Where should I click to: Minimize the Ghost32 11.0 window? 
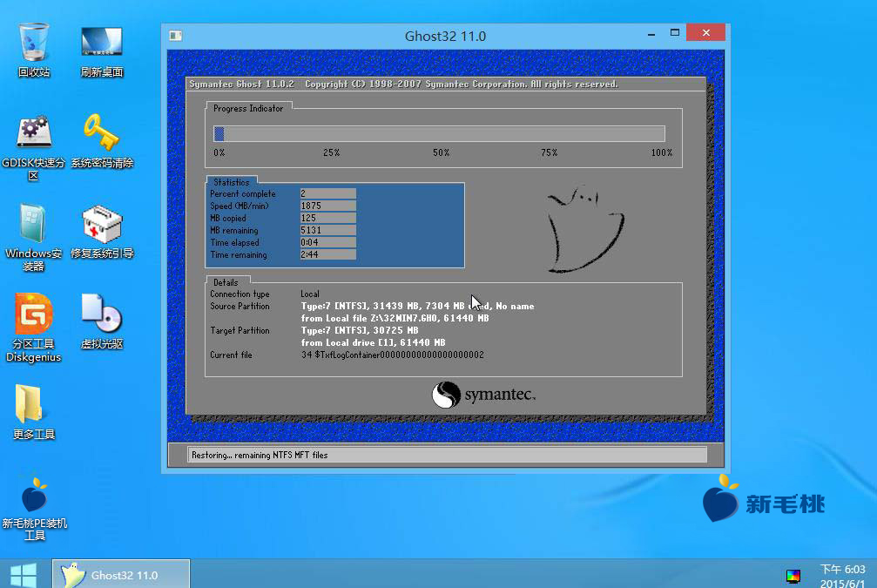pyautogui.click(x=651, y=34)
